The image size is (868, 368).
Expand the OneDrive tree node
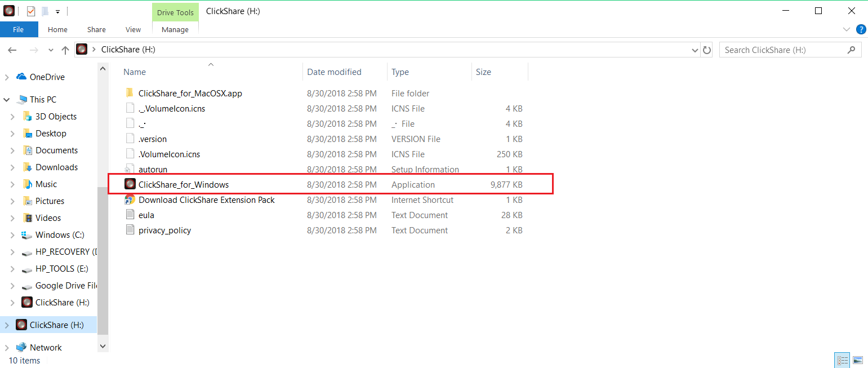tap(7, 77)
